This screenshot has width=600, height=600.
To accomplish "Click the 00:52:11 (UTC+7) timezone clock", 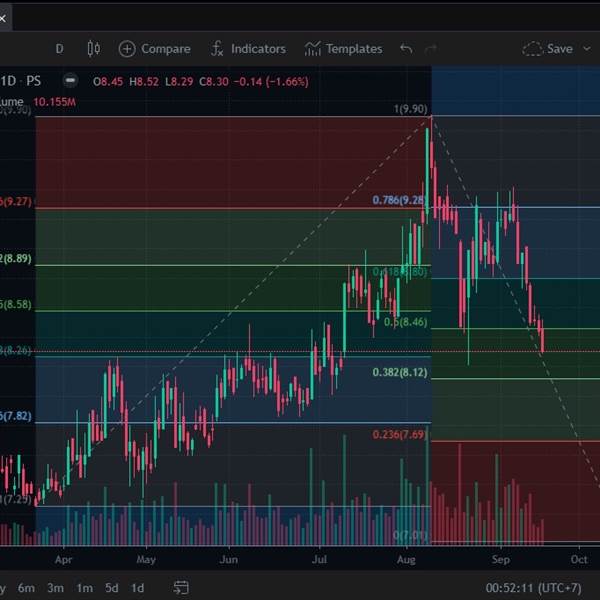I will click(x=533, y=587).
